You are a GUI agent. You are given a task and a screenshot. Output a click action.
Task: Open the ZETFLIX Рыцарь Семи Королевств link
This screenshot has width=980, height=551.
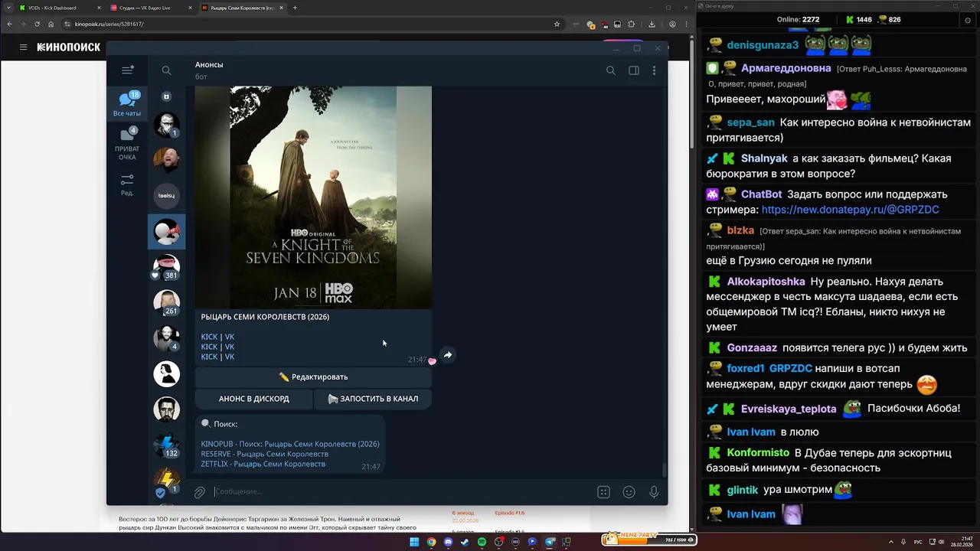point(263,464)
